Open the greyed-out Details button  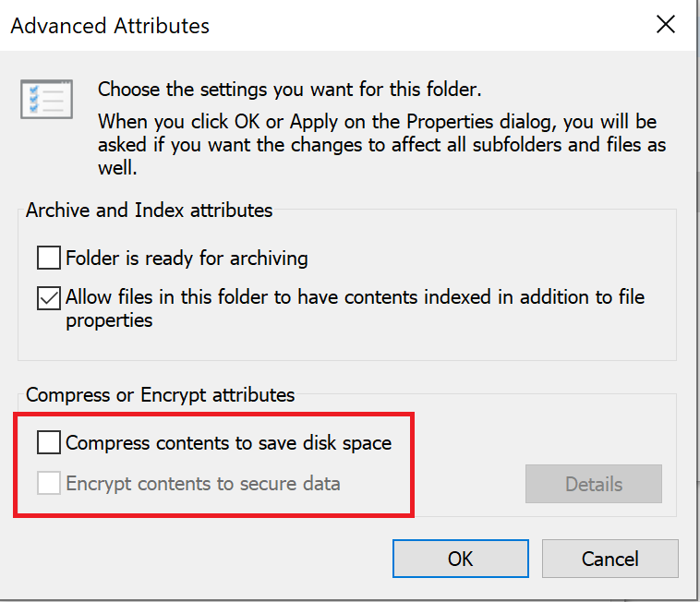click(x=593, y=484)
